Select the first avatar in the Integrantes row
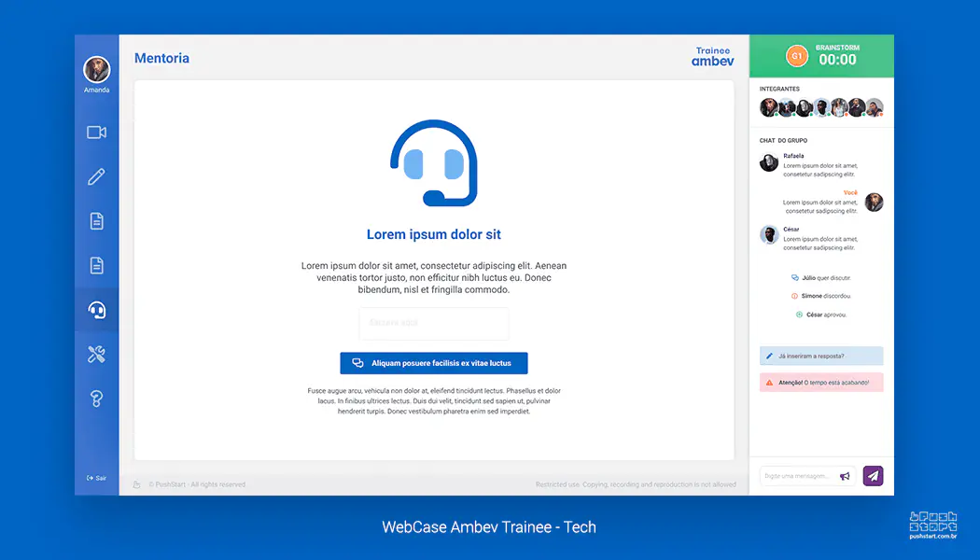Viewport: 980px width, 560px height. pyautogui.click(x=769, y=107)
